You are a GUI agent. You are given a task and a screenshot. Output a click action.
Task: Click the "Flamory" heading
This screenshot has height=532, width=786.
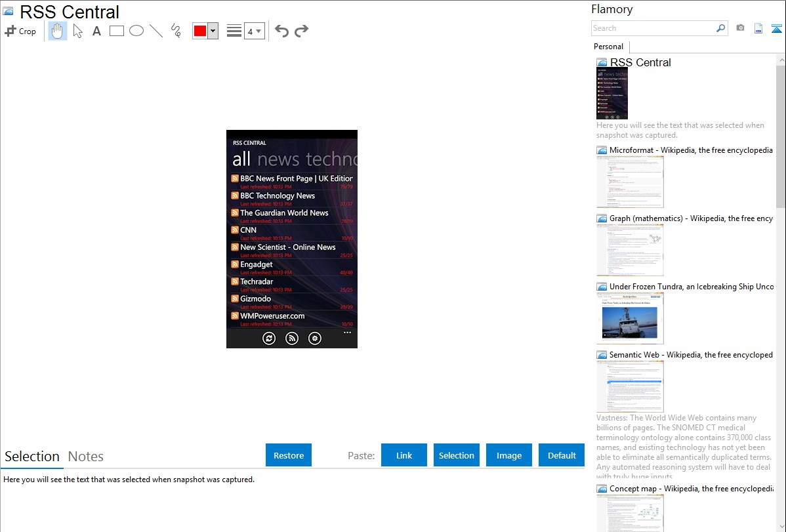click(611, 10)
